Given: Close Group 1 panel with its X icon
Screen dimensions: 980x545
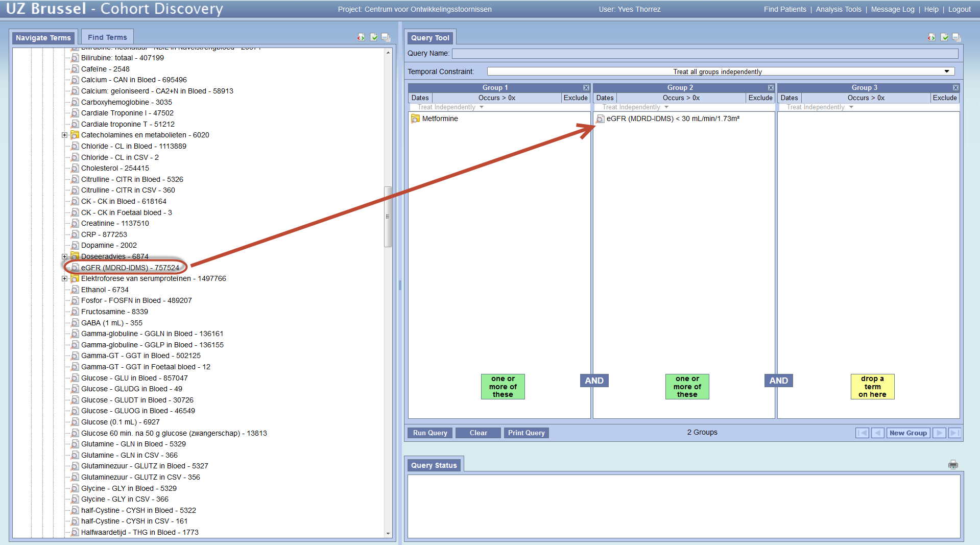Looking at the screenshot, I should coord(586,88).
